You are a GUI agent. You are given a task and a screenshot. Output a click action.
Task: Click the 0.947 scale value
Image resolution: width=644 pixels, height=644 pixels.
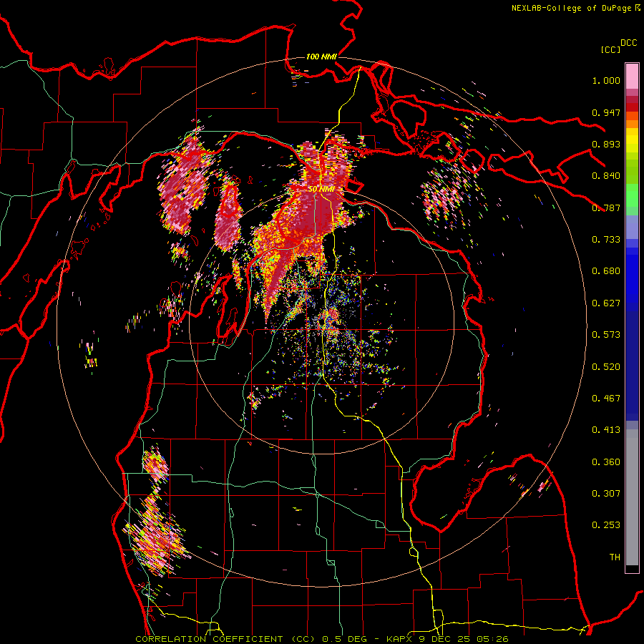pos(606,112)
